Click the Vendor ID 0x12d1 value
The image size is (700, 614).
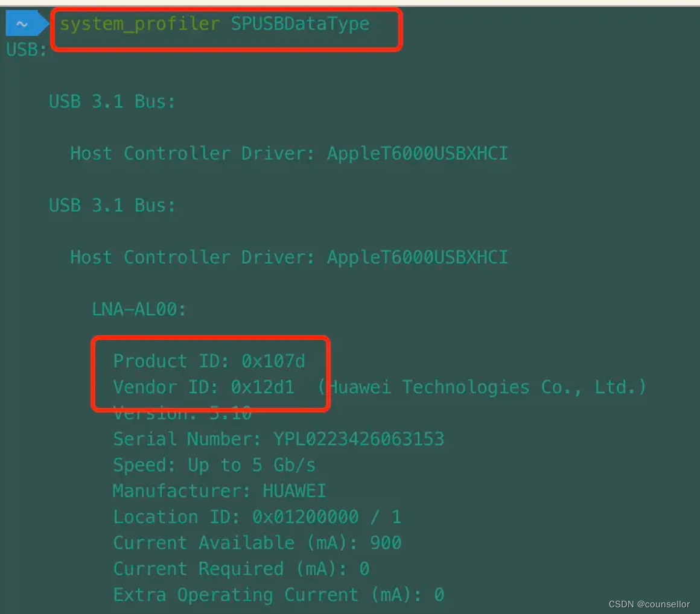pos(262,387)
